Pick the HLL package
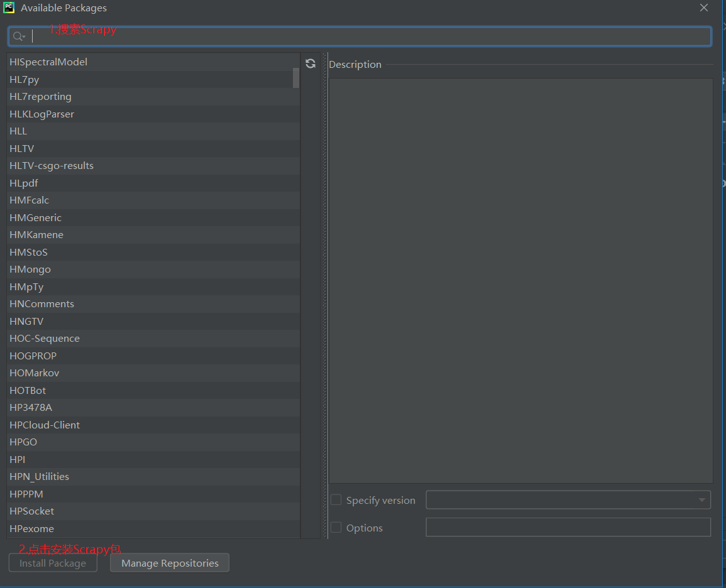Screen dimensions: 726x588 (153, 131)
